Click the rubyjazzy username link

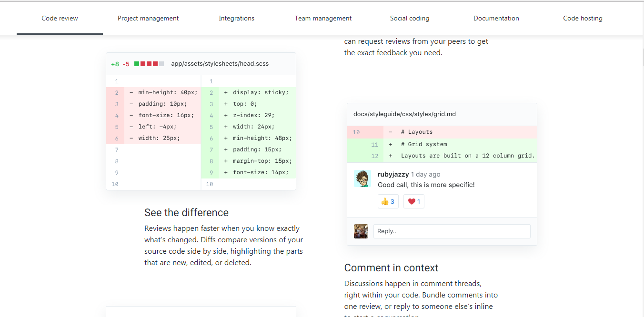click(393, 174)
